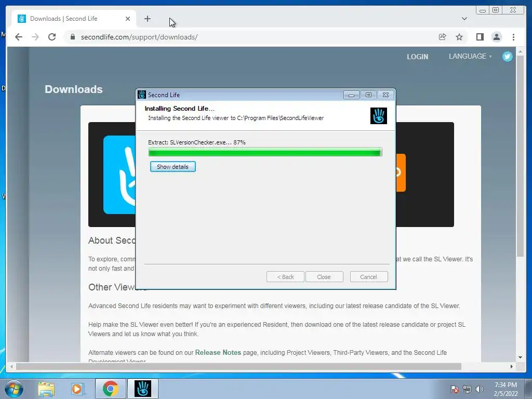
Task: Open the LOGIN link
Action: [x=417, y=57]
